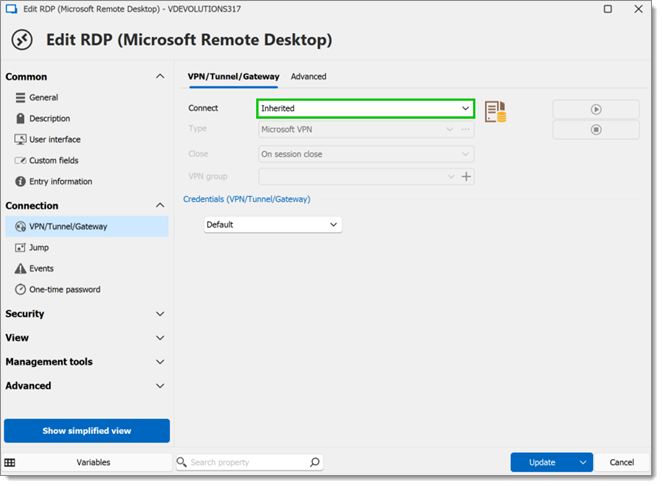Screen dimensions: 662x486
Task: Click the stop connection button icon
Action: [596, 130]
